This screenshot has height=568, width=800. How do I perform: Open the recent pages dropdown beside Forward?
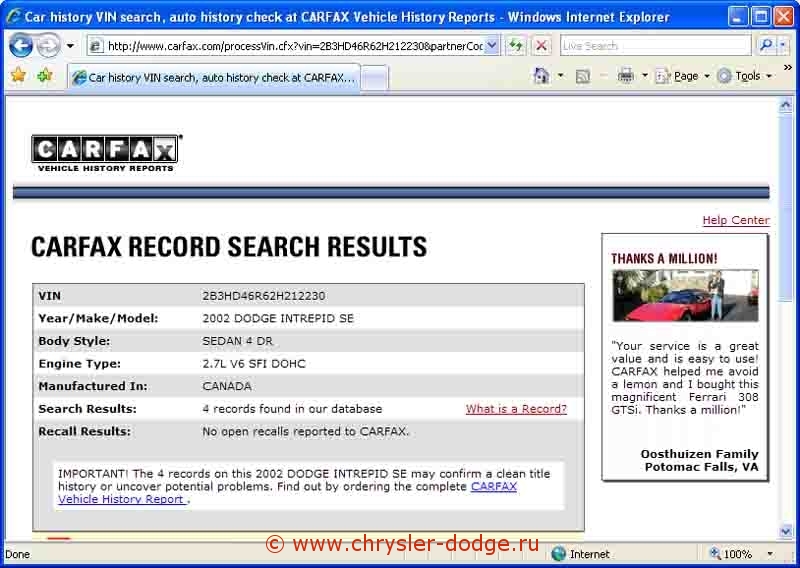pyautogui.click(x=70, y=46)
